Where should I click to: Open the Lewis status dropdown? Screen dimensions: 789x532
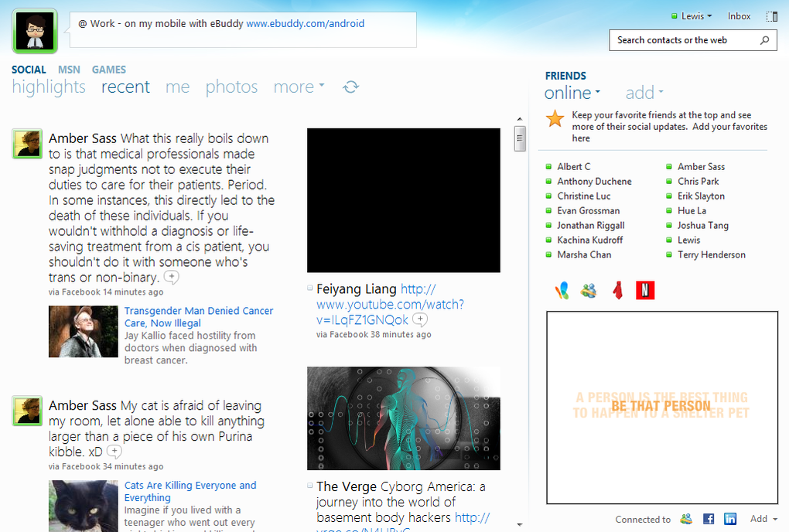(x=692, y=16)
